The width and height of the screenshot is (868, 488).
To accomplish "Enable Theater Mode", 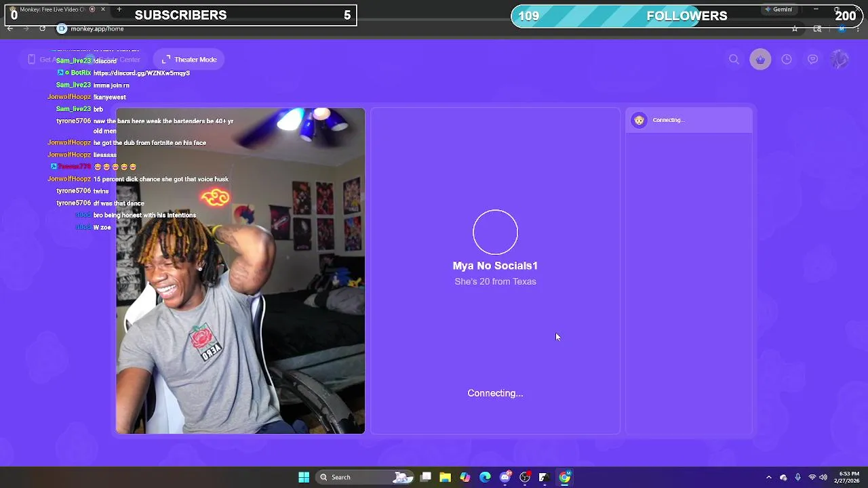I will 189,60.
